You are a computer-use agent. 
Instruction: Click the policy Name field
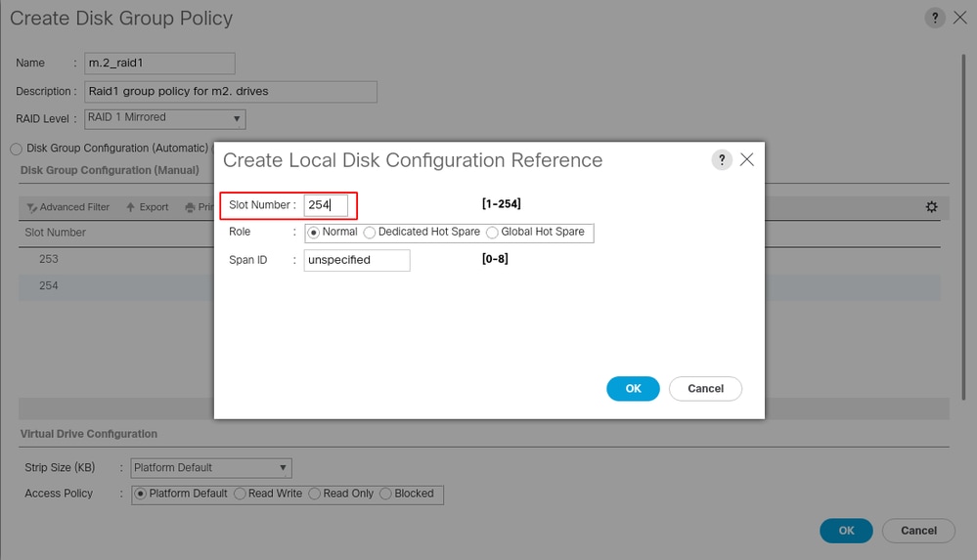coord(159,63)
